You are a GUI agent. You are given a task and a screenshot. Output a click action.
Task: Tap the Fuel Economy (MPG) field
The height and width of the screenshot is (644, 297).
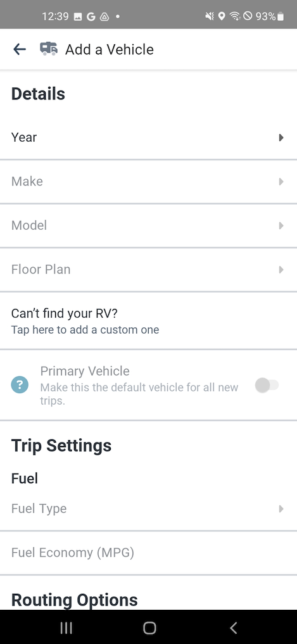click(x=148, y=553)
